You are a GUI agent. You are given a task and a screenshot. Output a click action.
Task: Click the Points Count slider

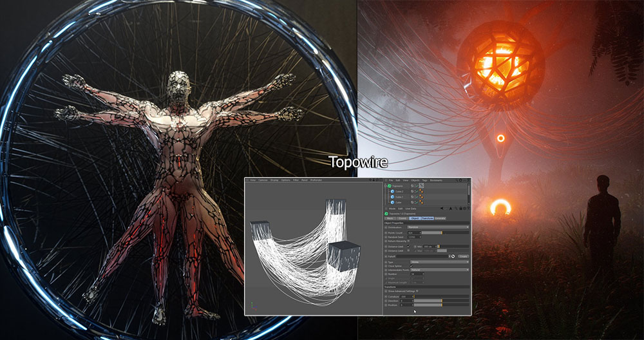(x=445, y=233)
